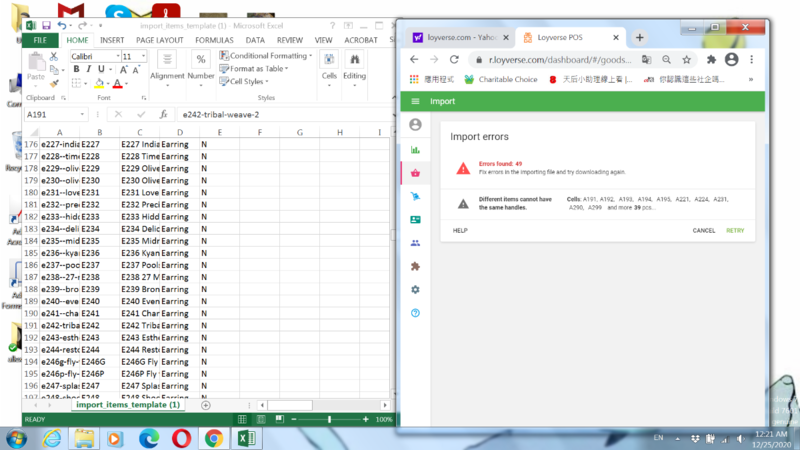Click the Paste button in the Clipboard group
800x450 pixels.
[x=36, y=67]
